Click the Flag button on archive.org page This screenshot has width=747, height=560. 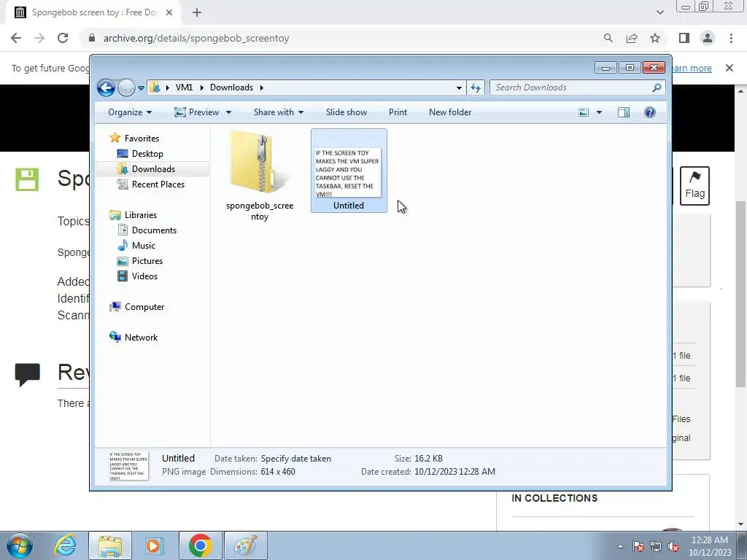pyautogui.click(x=694, y=186)
